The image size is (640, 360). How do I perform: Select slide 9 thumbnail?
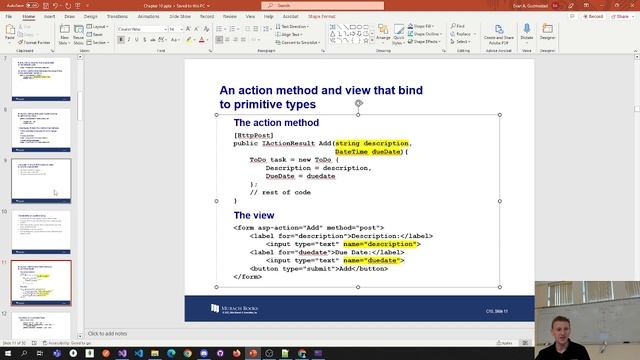point(41,181)
